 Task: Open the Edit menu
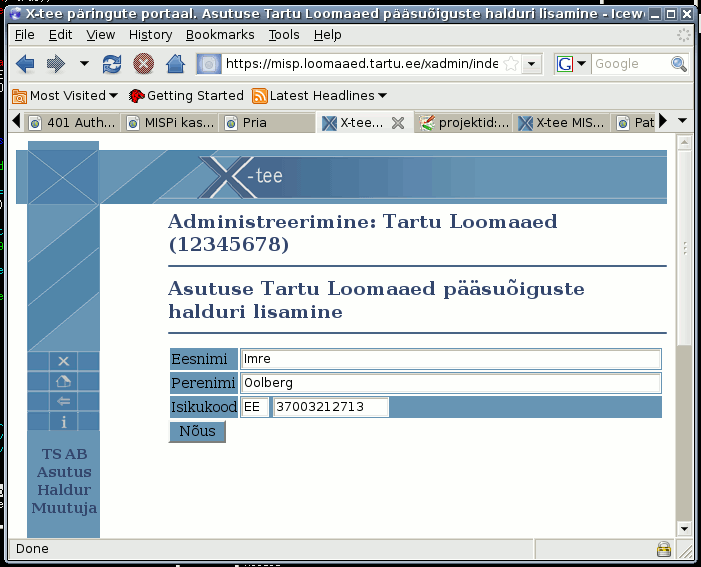pyautogui.click(x=60, y=35)
